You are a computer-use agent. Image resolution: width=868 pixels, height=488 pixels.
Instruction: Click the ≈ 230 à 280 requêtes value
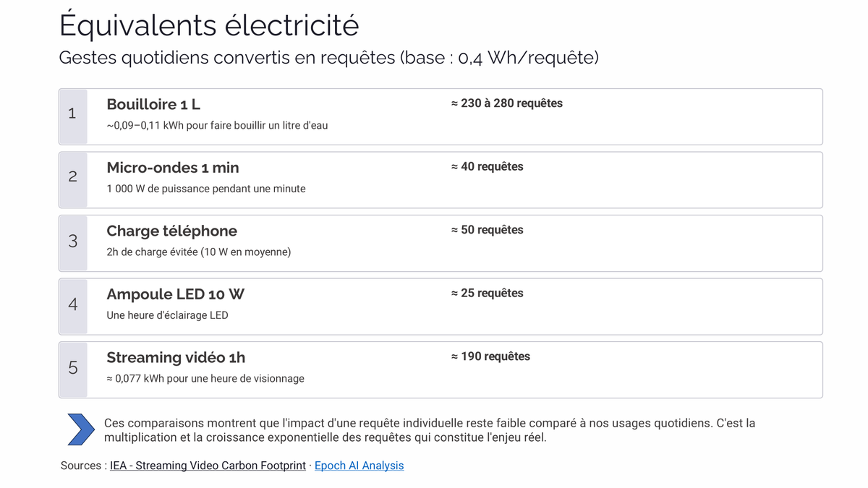[x=506, y=103]
